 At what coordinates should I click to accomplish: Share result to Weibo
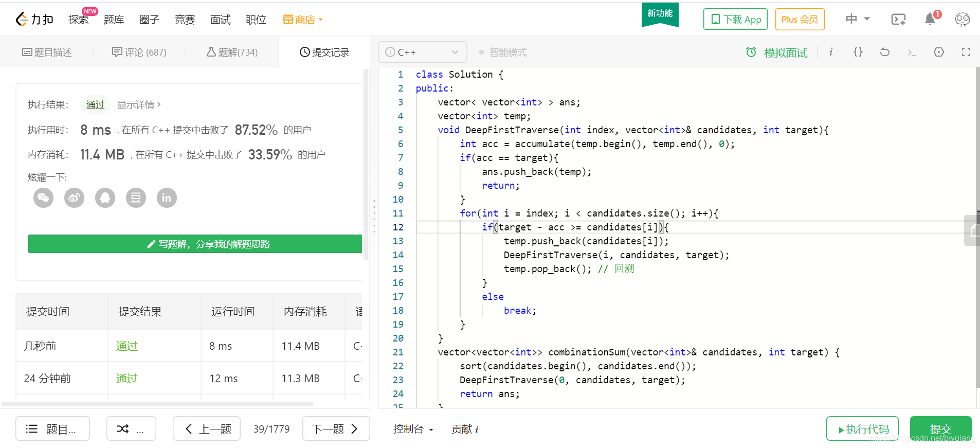(x=74, y=198)
